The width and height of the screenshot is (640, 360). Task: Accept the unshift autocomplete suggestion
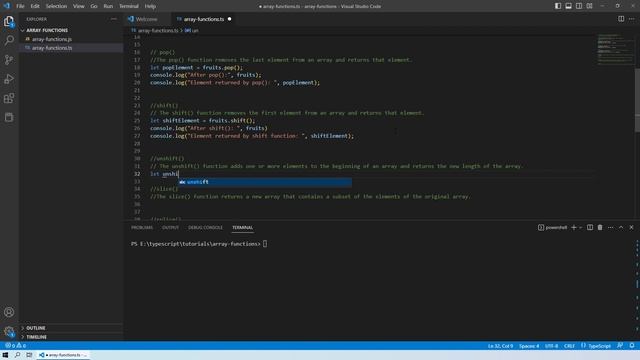(265, 182)
